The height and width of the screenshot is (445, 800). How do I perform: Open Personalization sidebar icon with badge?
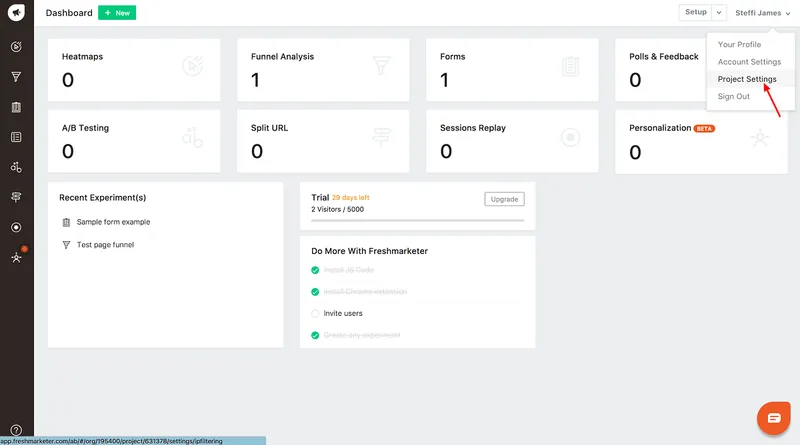17,257
